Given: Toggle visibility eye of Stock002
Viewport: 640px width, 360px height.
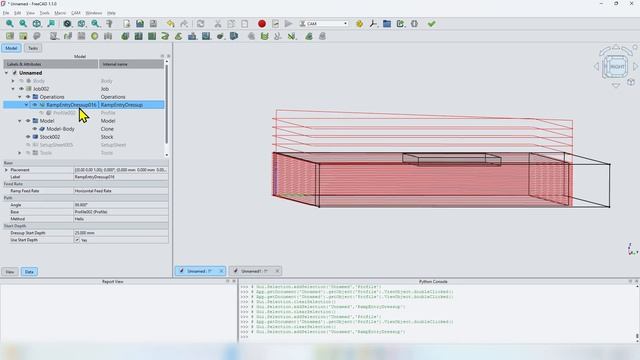Looking at the screenshot, I should [28, 137].
